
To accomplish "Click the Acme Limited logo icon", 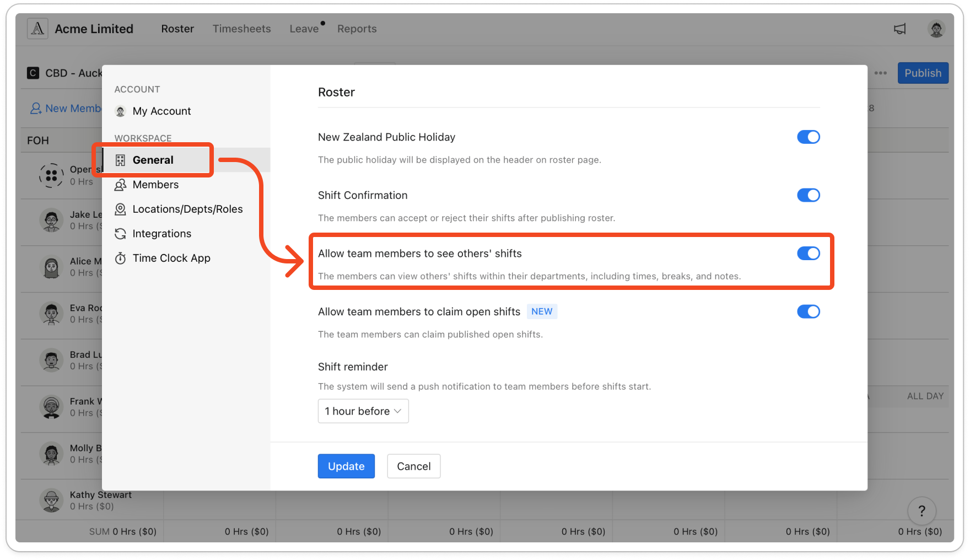I will pos(37,29).
